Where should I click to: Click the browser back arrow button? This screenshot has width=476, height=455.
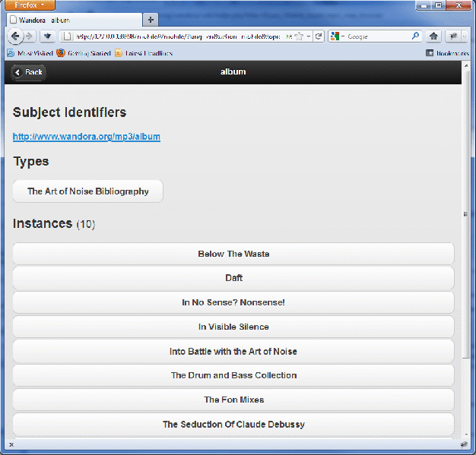(15, 36)
